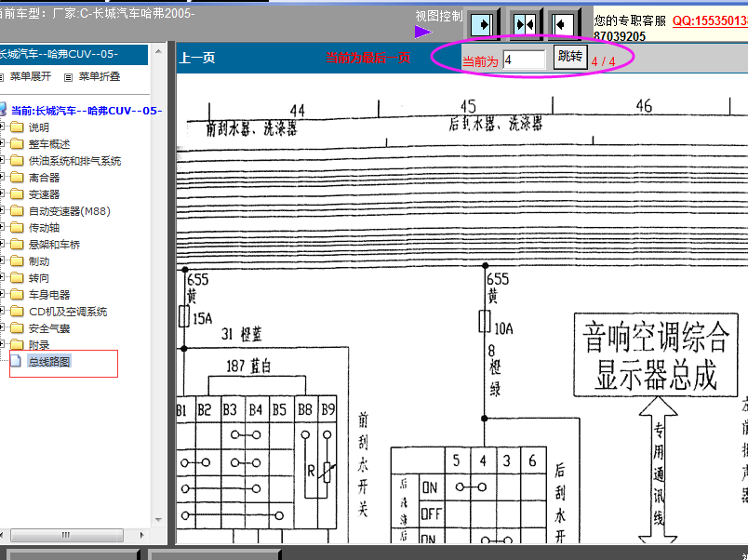Select the CD机及空调系统 tree entry
748x560 pixels.
pyautogui.click(x=68, y=312)
